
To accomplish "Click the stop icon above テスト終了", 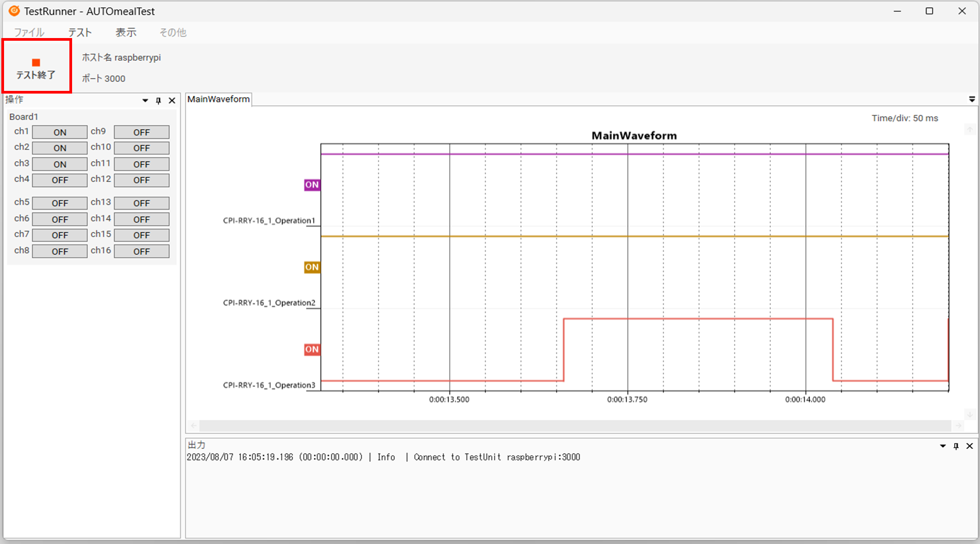I will coord(36,62).
